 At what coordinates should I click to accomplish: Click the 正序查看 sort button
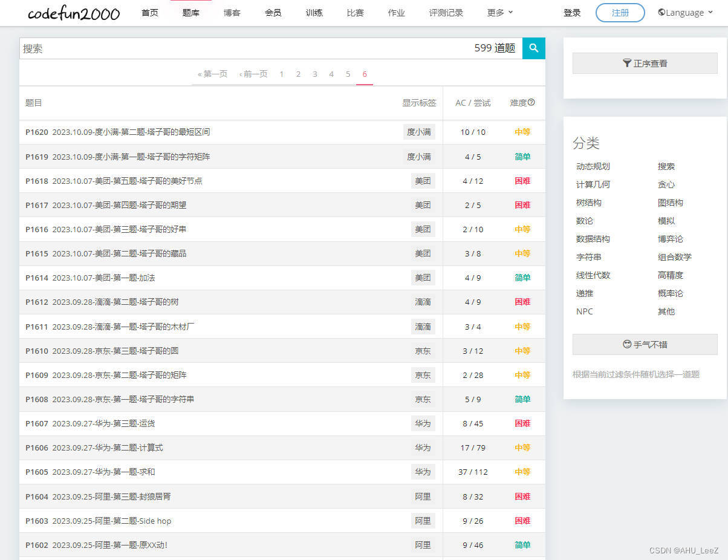point(645,63)
